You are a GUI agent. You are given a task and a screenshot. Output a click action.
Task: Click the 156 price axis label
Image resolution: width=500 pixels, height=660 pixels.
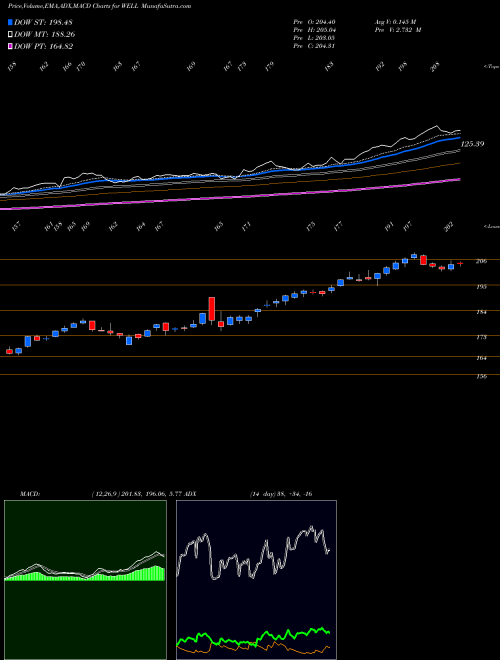[x=481, y=377]
